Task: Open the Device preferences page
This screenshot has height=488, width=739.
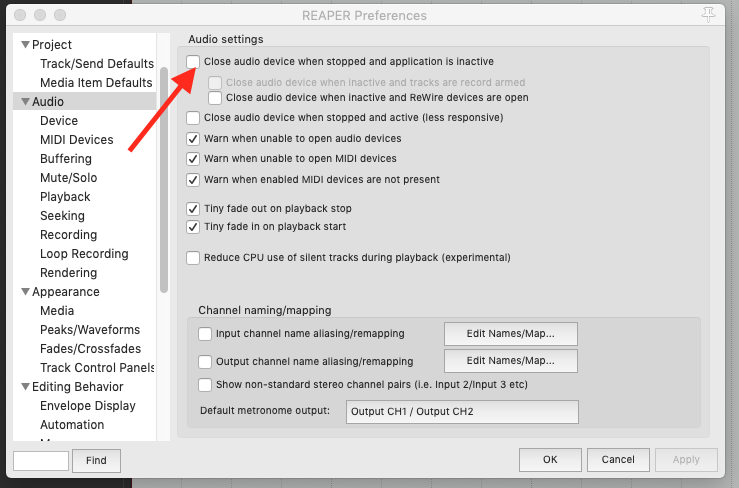Action: [59, 121]
